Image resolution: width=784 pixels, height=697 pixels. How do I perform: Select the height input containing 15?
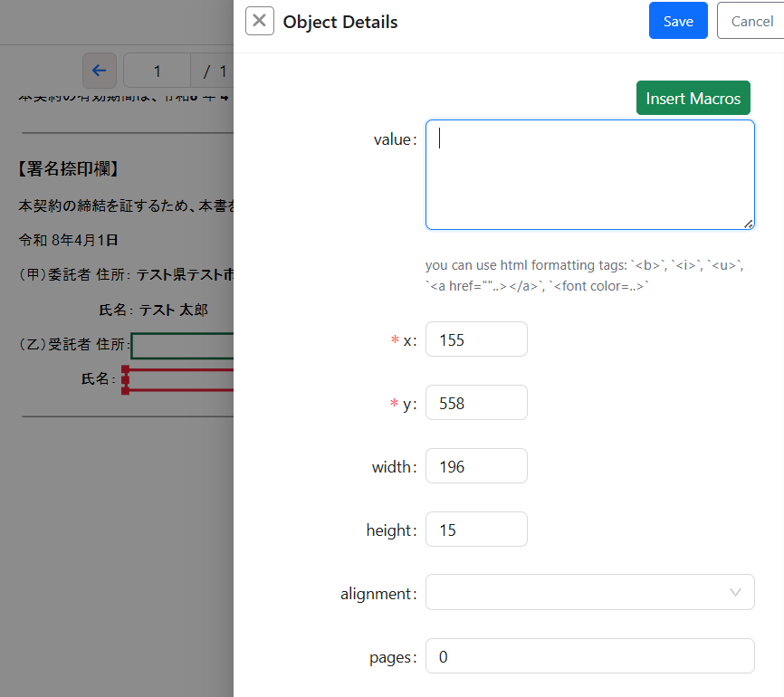476,530
